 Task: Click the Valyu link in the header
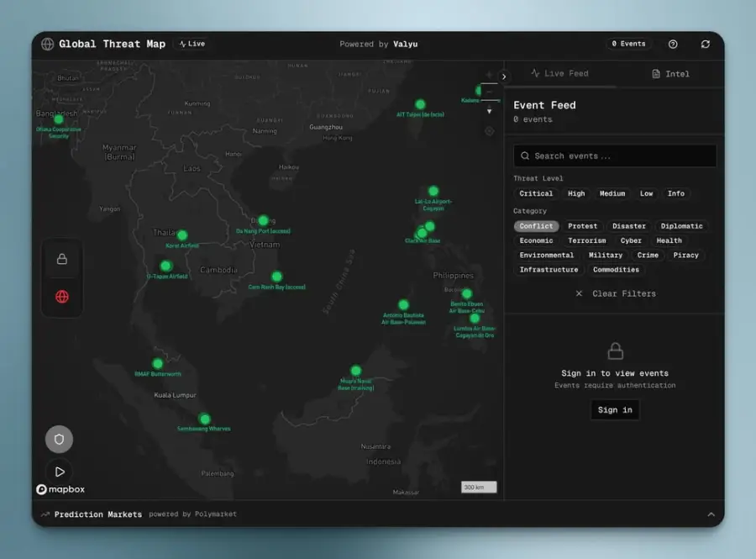(406, 44)
